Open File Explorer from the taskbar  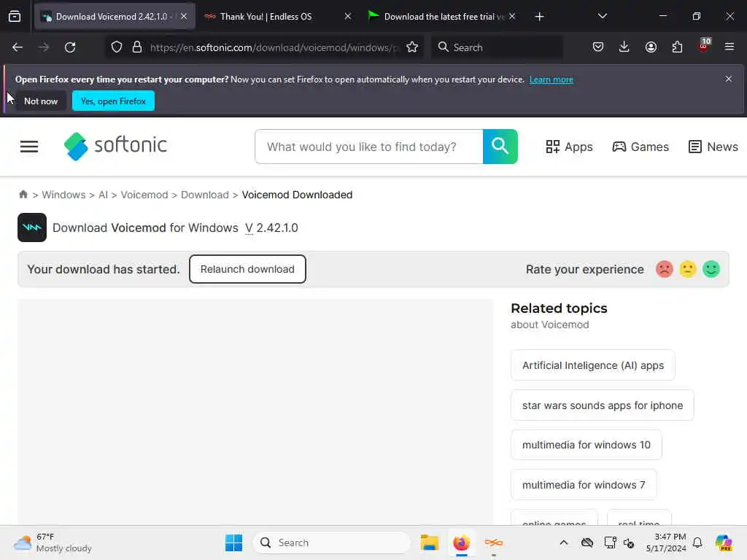(x=429, y=542)
